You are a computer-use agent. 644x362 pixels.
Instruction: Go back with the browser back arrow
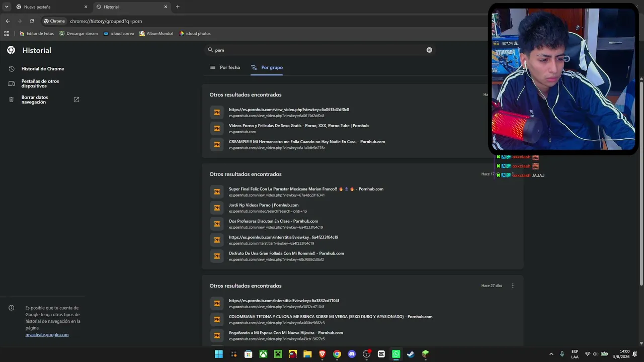click(x=8, y=21)
